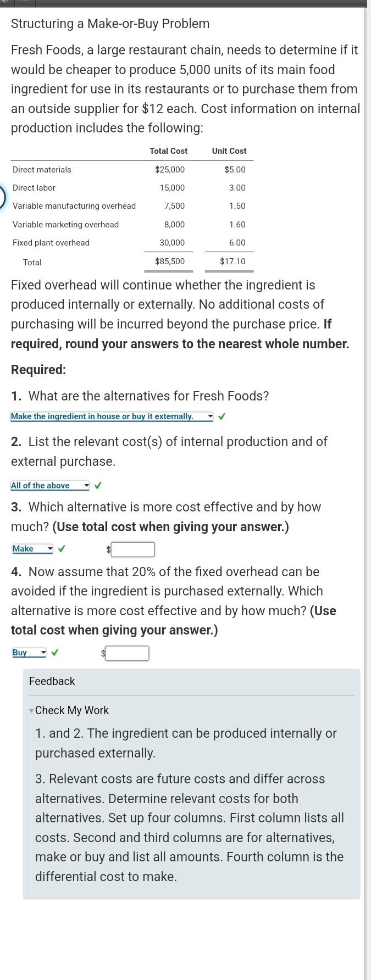Click the dollar input field for question 3
371x980 pixels.
point(132,549)
